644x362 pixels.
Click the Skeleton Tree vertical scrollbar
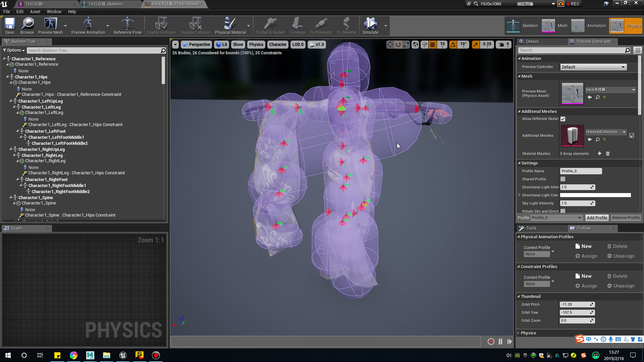163,70
